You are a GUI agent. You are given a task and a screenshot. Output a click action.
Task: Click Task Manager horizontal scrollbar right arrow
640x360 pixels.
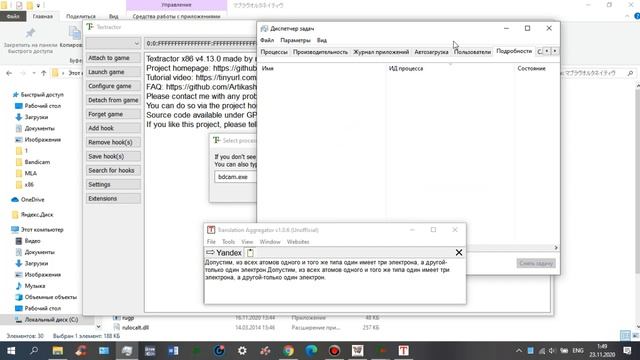556,248
